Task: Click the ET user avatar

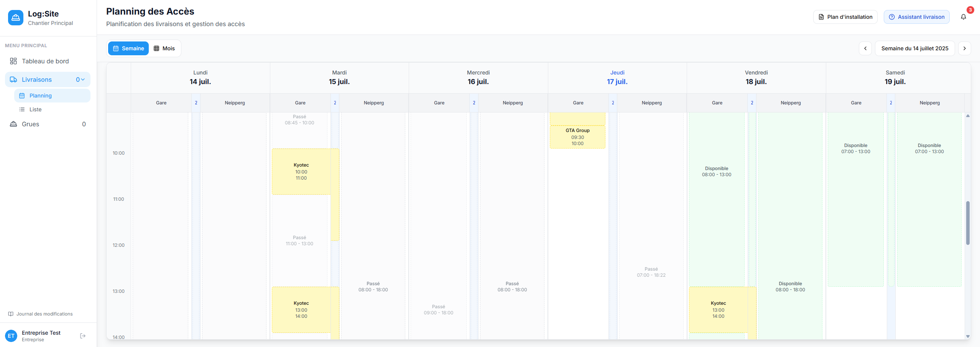Action: coord(11,336)
